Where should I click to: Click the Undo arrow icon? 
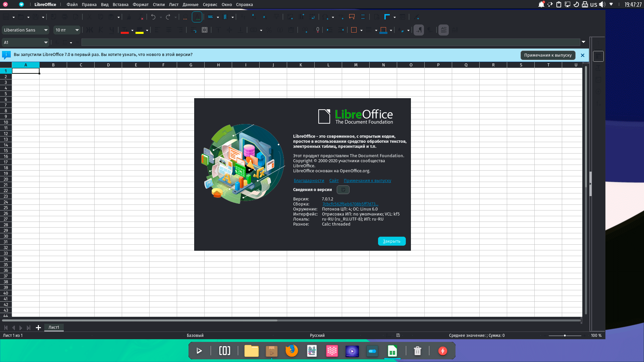(x=153, y=17)
